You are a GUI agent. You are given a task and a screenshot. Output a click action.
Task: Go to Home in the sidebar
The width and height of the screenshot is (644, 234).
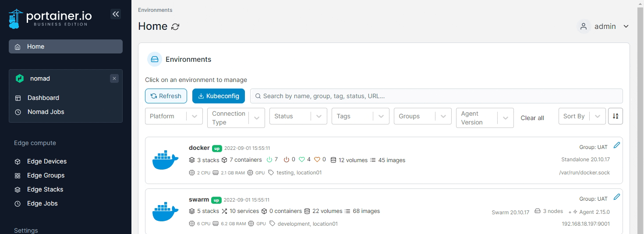tap(66, 46)
